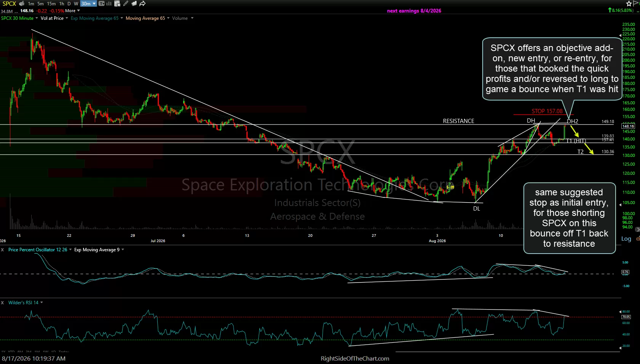The width and height of the screenshot is (640, 364).
Task: Click the DH2 label near resistance
Action: 573,121
